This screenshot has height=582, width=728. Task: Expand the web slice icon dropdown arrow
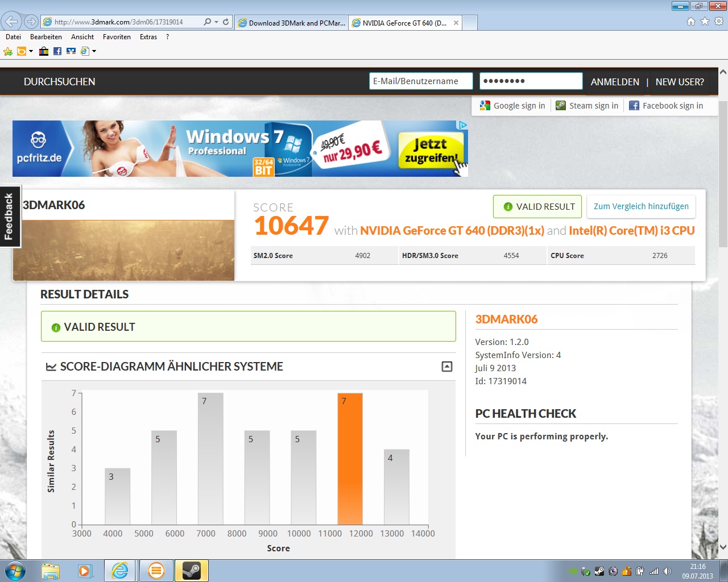(x=94, y=51)
